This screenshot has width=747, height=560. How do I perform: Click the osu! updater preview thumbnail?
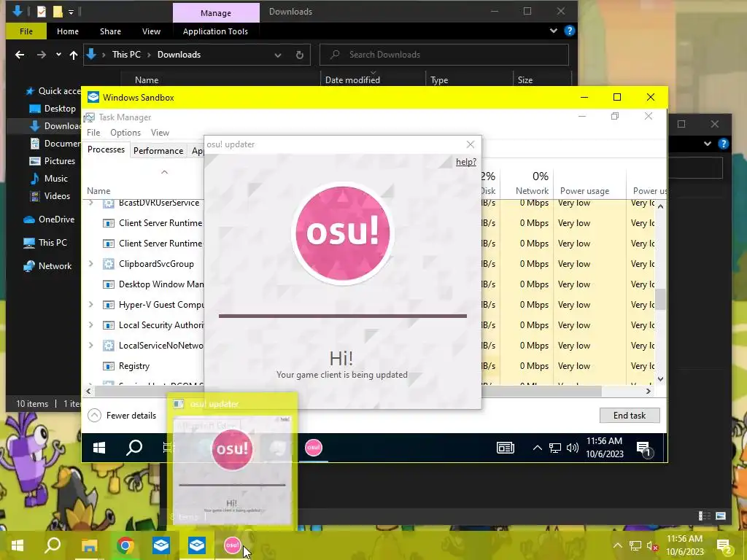coord(232,471)
